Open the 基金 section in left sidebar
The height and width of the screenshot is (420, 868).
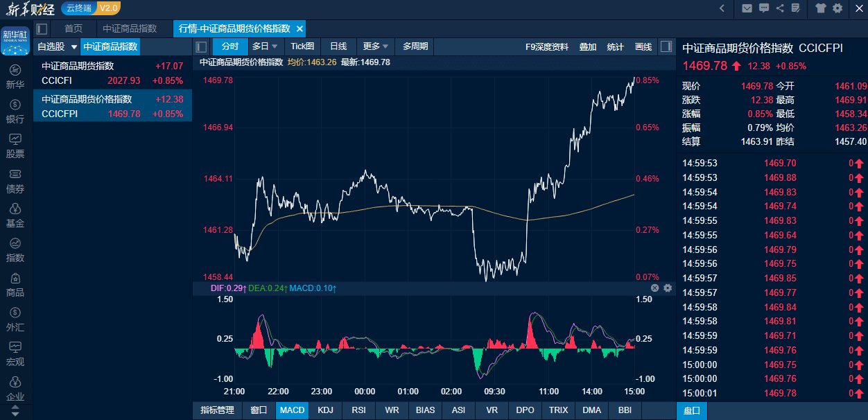click(15, 216)
